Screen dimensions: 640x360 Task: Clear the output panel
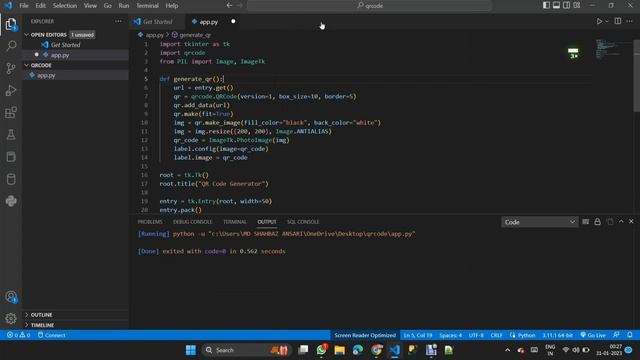coord(585,222)
